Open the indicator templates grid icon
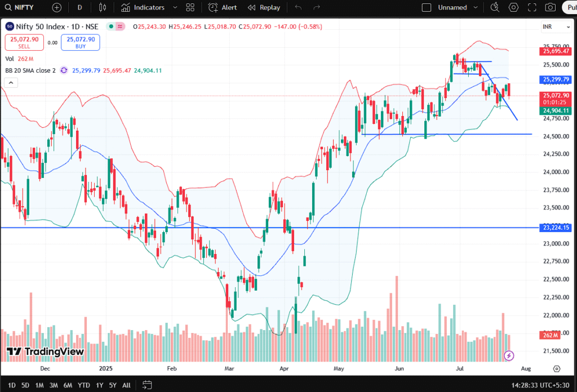Screen dimensions: 577x392 click(190, 7)
